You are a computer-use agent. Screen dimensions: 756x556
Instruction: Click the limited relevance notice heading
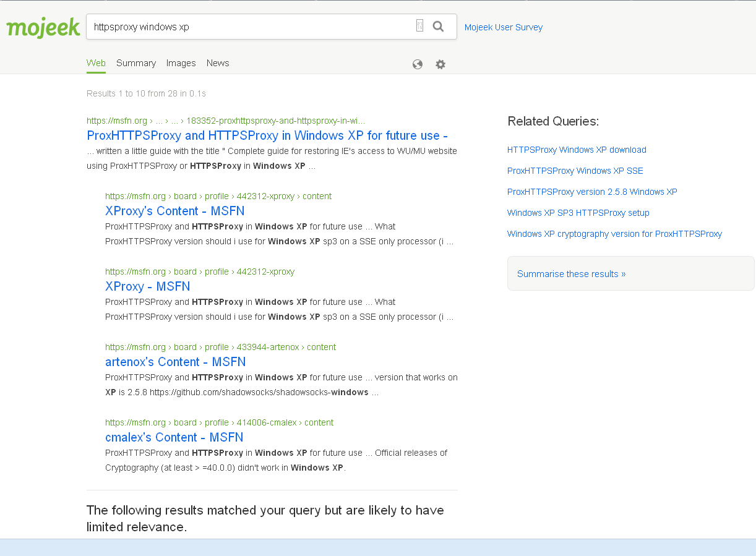(265, 518)
